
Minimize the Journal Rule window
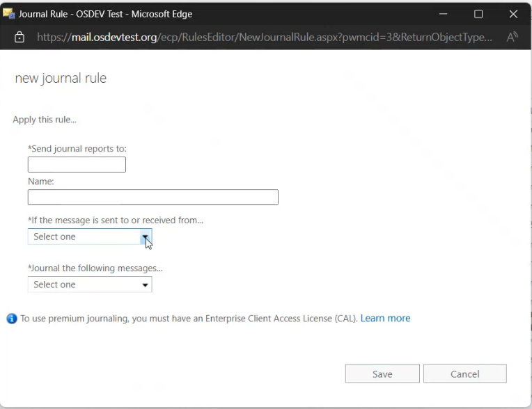point(443,14)
